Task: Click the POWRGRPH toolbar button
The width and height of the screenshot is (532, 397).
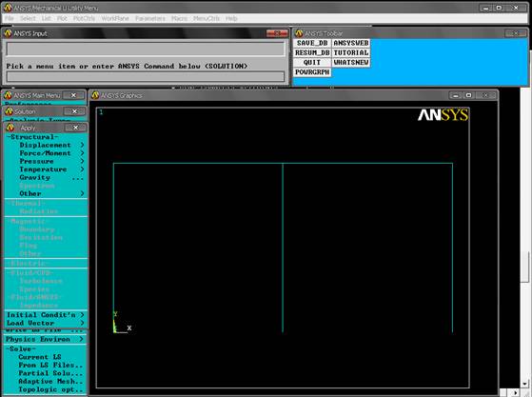Action: pos(312,72)
